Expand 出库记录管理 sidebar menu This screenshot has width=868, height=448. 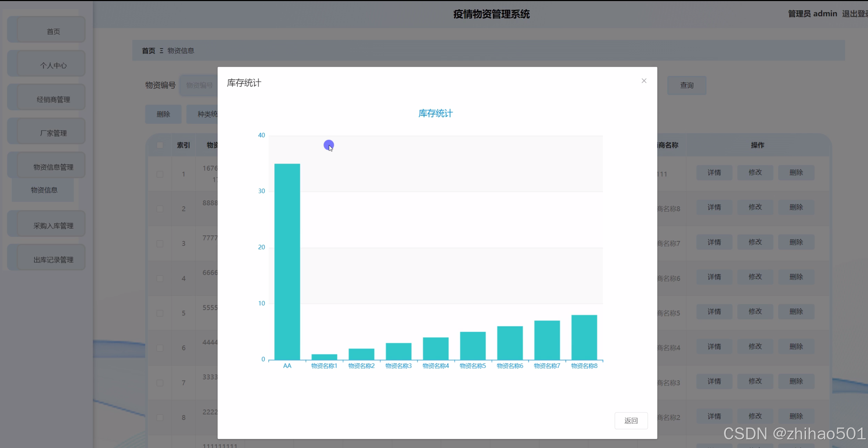[53, 259]
